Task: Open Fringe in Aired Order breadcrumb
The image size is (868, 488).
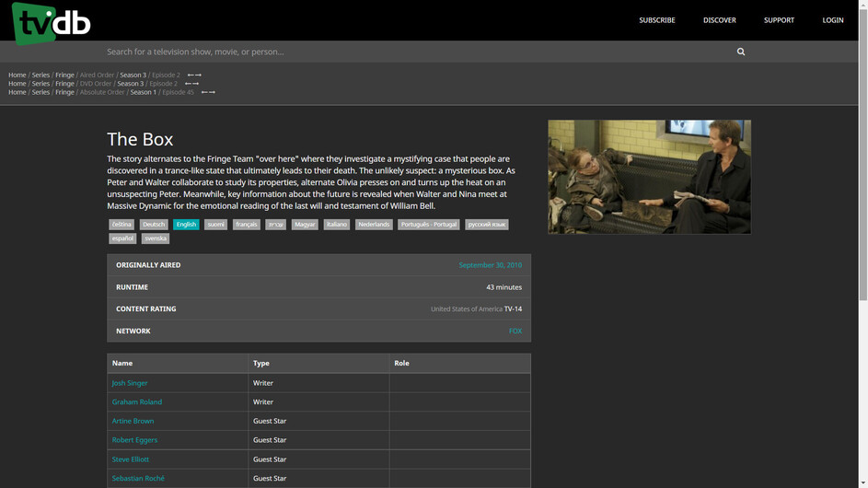Action: click(x=64, y=75)
